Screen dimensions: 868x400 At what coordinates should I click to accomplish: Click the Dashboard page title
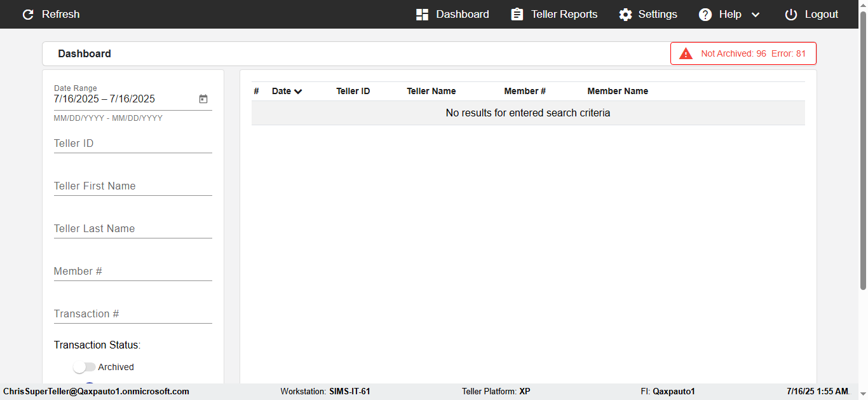tap(85, 53)
